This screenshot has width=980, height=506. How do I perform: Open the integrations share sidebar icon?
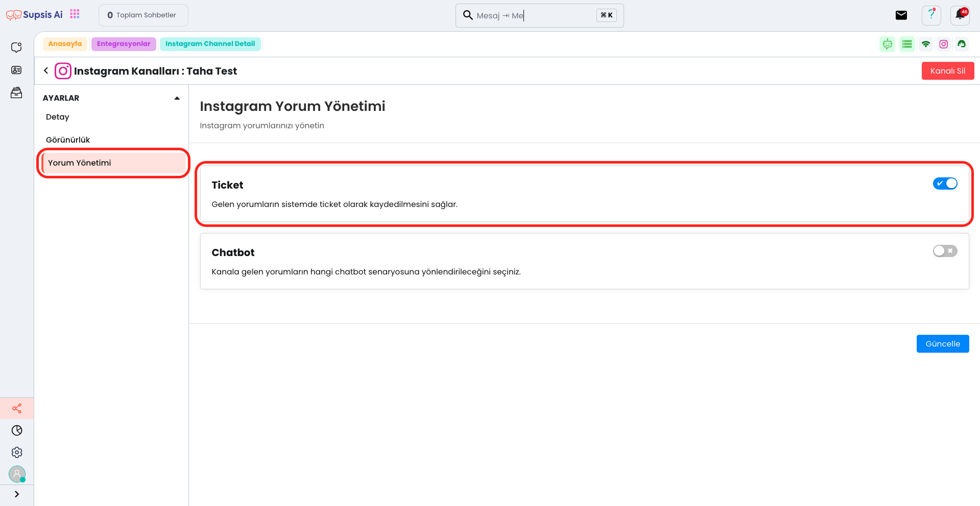(17, 408)
